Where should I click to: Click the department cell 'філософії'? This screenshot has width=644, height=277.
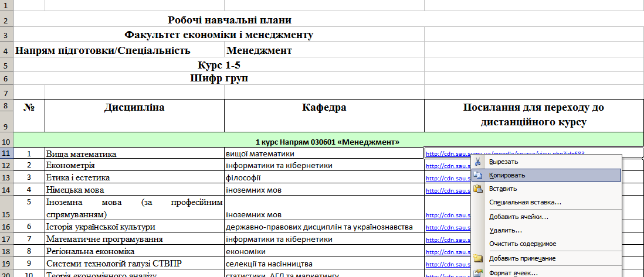(x=324, y=177)
